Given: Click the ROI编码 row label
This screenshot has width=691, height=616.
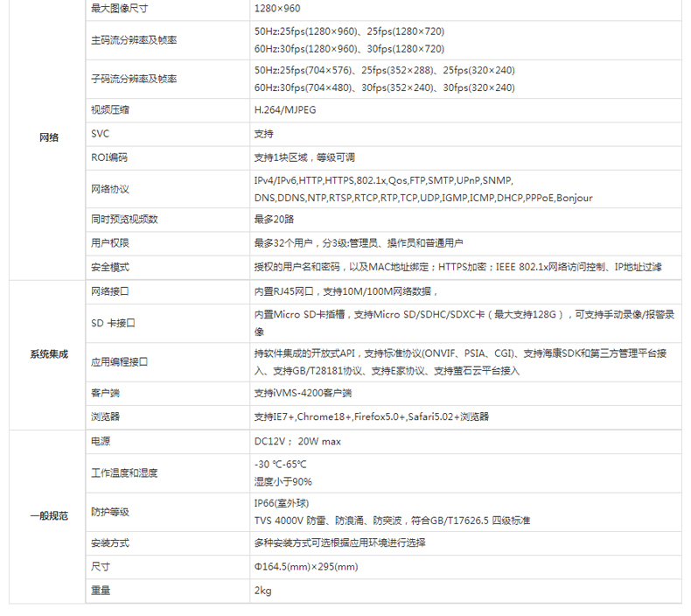Looking at the screenshot, I should click(109, 157).
